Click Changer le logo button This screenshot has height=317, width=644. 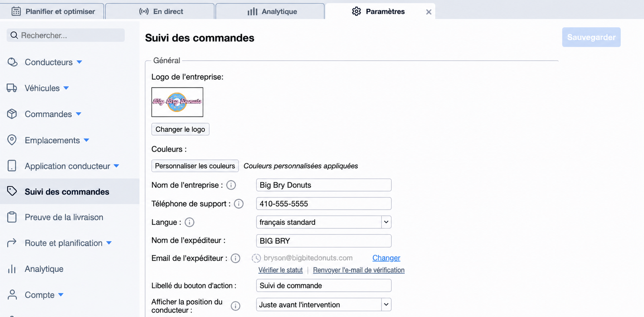pyautogui.click(x=180, y=129)
